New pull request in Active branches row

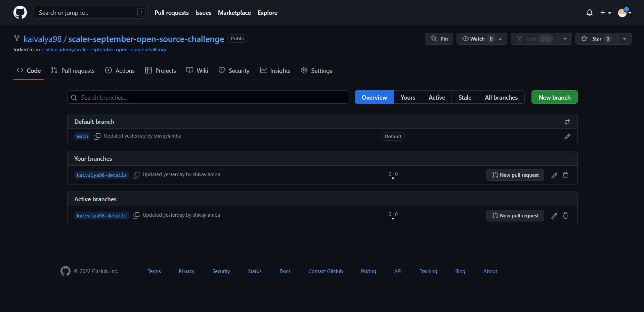point(515,216)
